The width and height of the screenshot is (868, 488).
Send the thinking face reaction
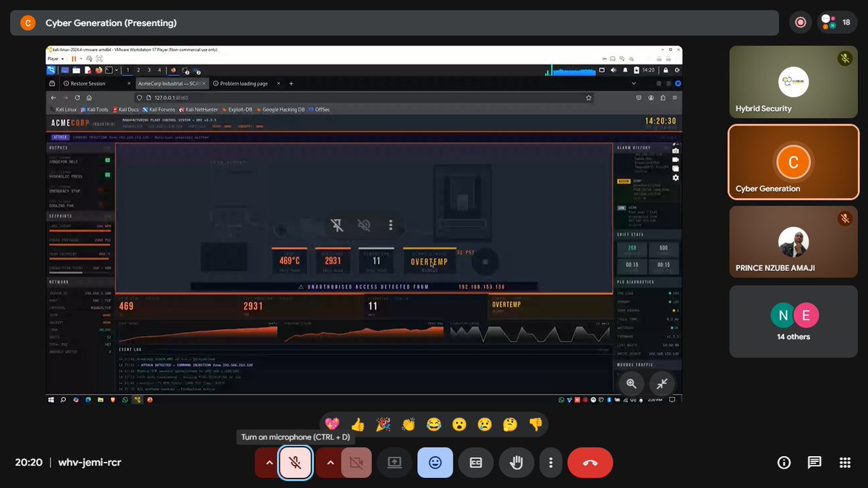[x=509, y=424]
